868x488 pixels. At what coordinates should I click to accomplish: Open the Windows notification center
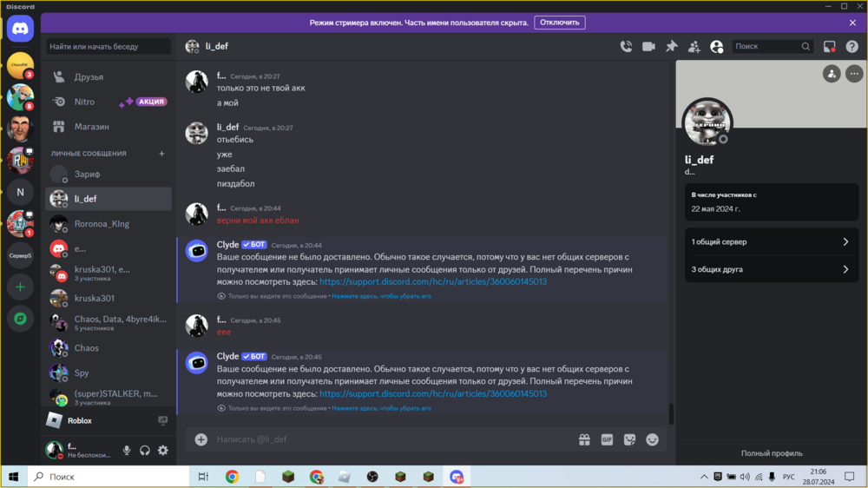(x=850, y=477)
